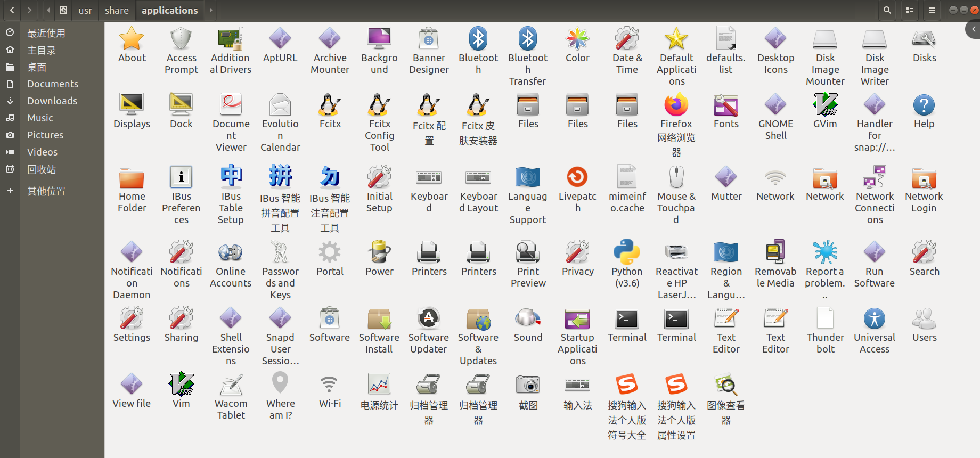The image size is (980, 458).
Task: Open the 图像查看器 icon
Action: click(726, 385)
